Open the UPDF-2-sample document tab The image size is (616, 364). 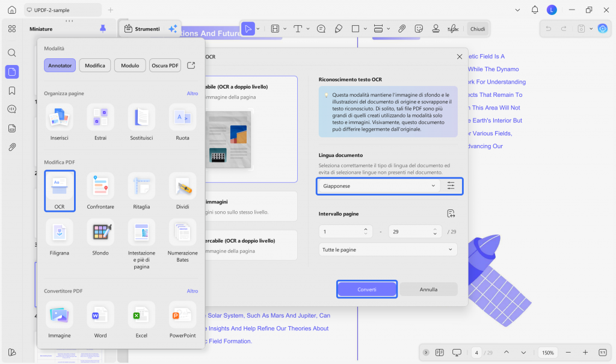pyautogui.click(x=63, y=10)
